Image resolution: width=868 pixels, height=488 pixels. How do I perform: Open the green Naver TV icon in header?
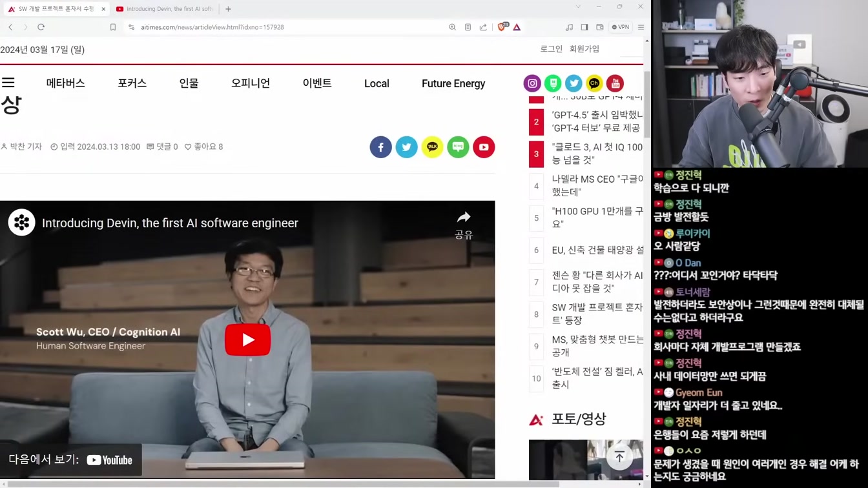tap(553, 83)
